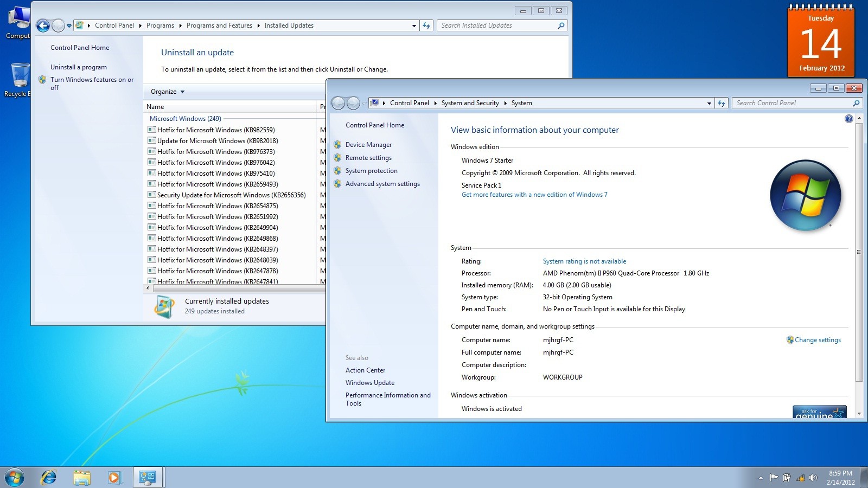Screen dimensions: 868x488
Task: Click the icon beside Hotfix KB982559
Action: [x=152, y=130]
